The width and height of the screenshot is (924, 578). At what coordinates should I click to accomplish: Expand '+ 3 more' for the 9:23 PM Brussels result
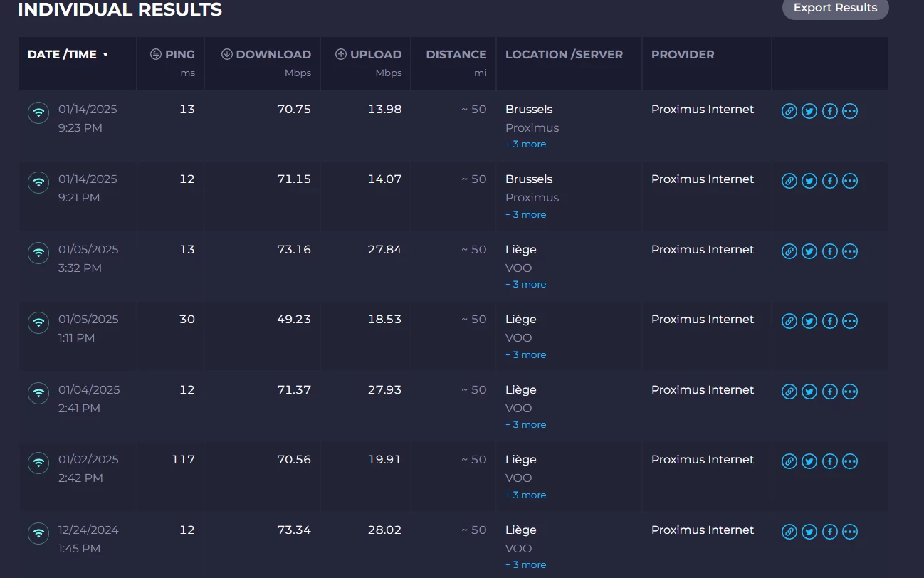pos(526,144)
